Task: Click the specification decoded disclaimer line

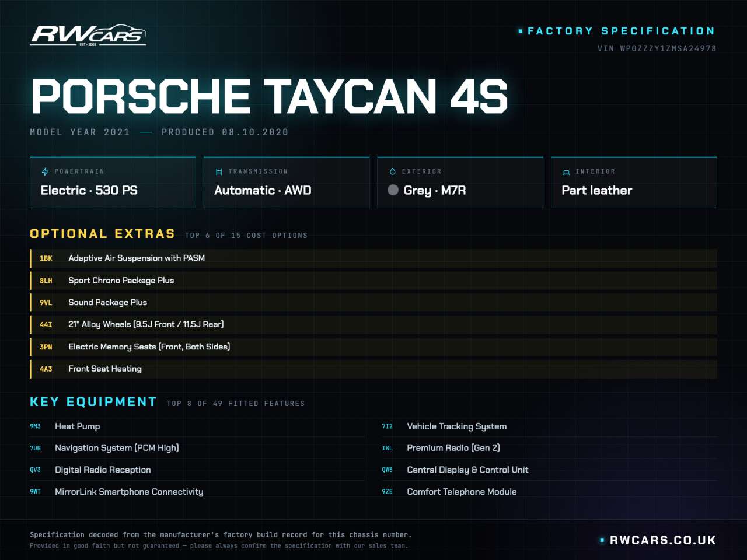Action: click(x=221, y=535)
